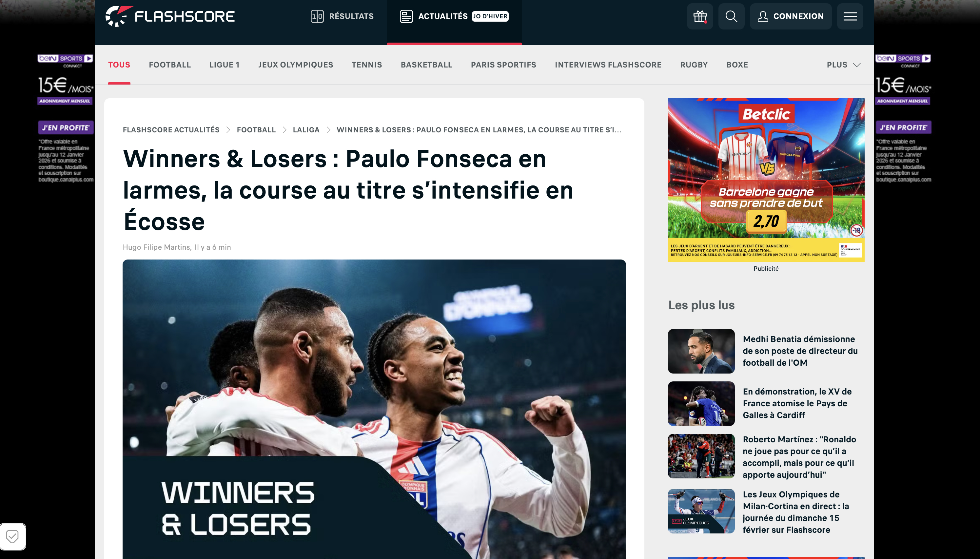Click the user icon in Connexion button

[763, 16]
